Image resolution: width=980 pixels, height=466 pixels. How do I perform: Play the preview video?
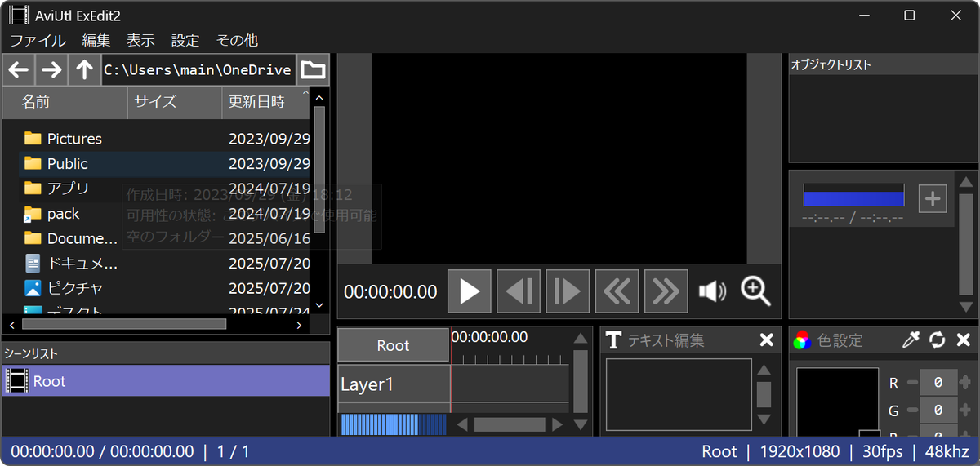click(470, 291)
